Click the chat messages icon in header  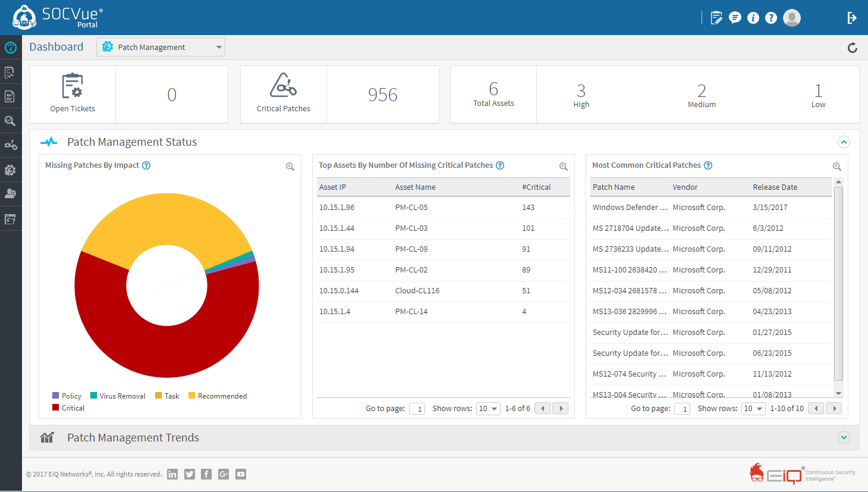click(735, 18)
